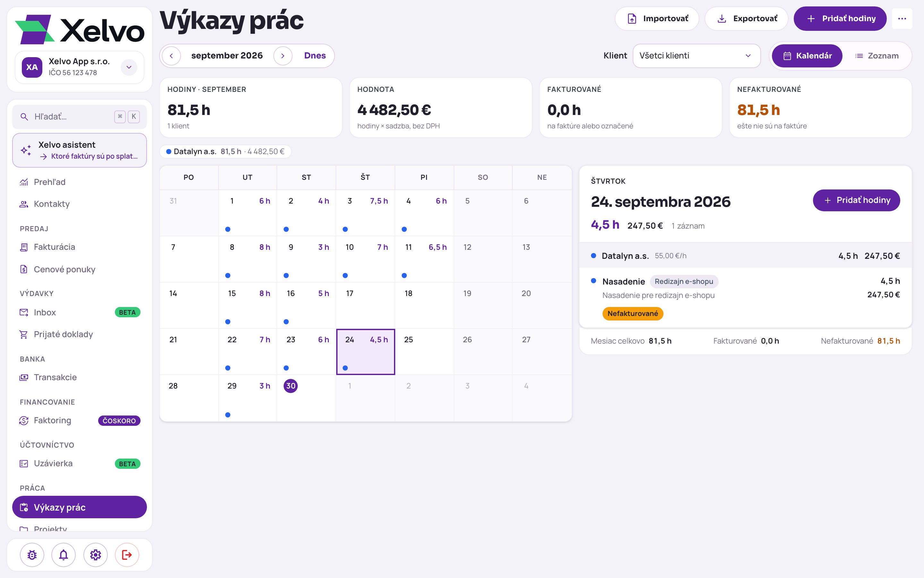The image size is (924, 578).
Task: Open the Nasadenie time entry
Action: point(745,297)
